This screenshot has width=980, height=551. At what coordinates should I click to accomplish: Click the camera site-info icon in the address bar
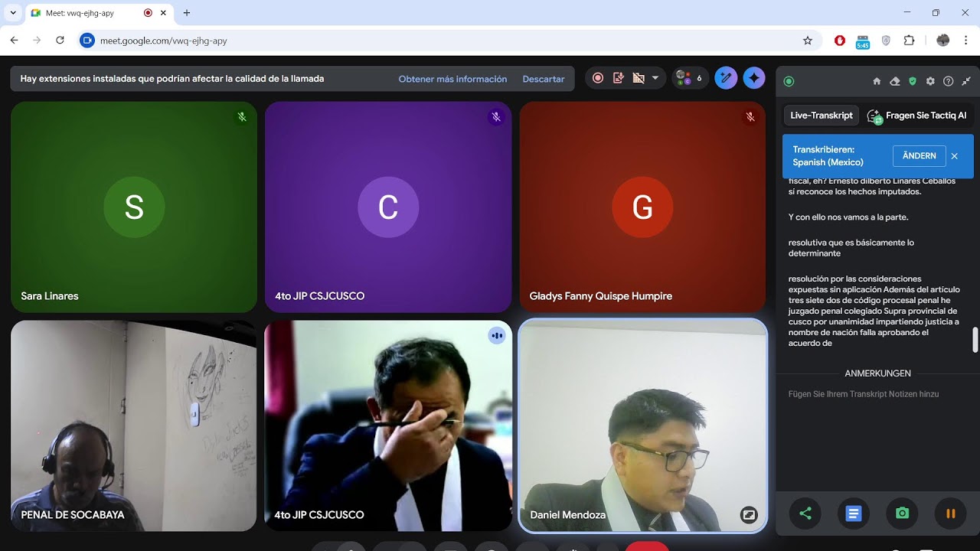tap(87, 41)
